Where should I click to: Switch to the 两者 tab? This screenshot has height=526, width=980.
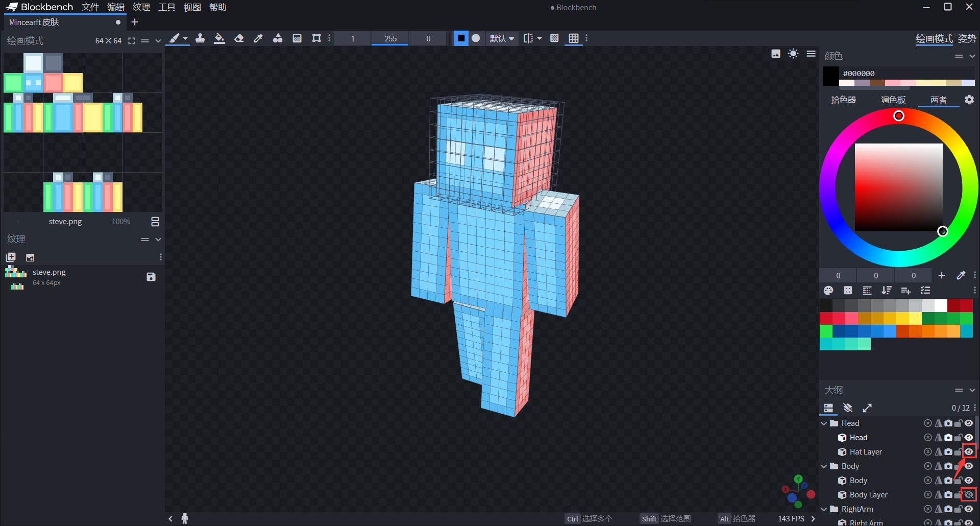coord(939,100)
